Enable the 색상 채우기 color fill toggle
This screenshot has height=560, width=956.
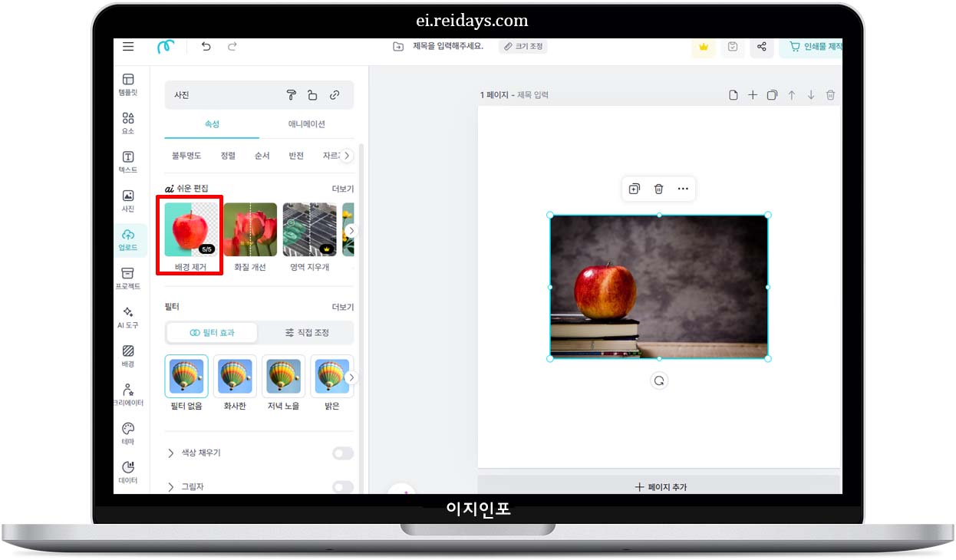pyautogui.click(x=342, y=453)
